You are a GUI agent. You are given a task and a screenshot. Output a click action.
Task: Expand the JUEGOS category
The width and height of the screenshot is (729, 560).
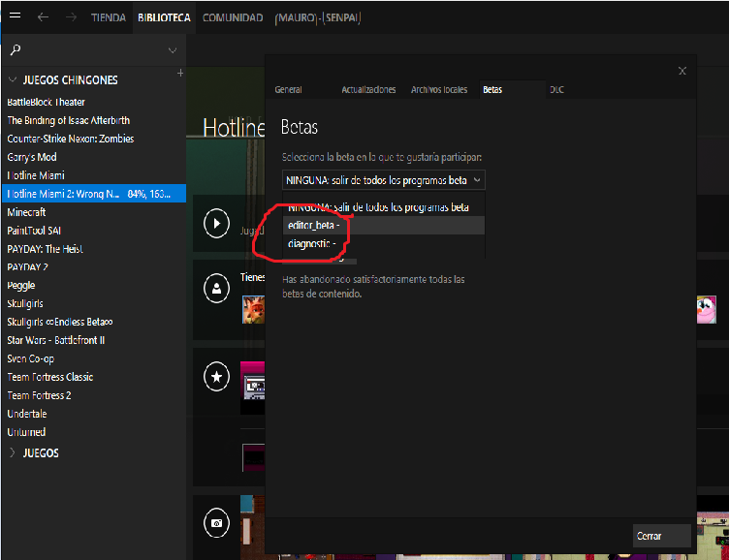tap(13, 452)
